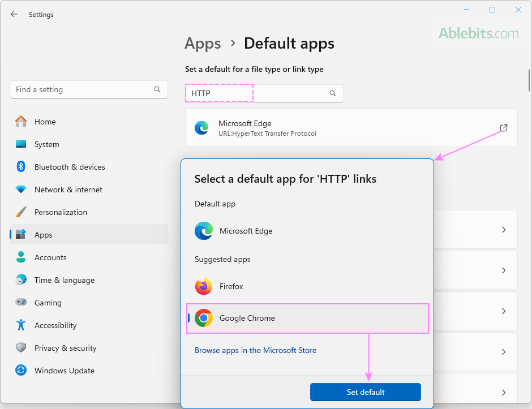
Task: Open Accounts settings
Action: [88, 257]
